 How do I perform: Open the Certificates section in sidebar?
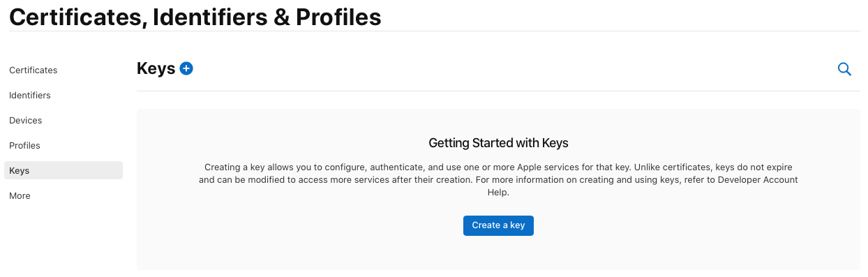click(x=33, y=70)
